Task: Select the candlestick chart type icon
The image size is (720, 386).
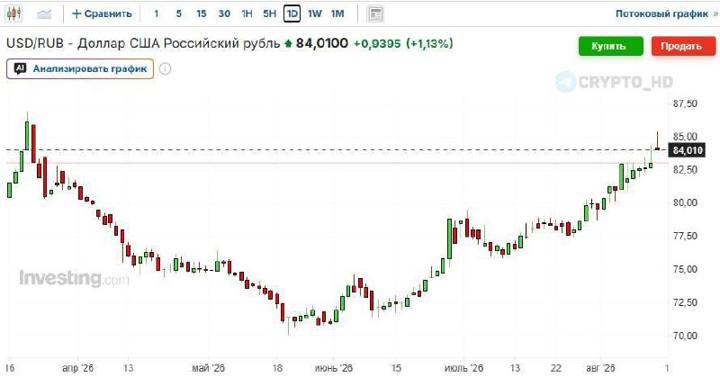Action: pos(13,14)
